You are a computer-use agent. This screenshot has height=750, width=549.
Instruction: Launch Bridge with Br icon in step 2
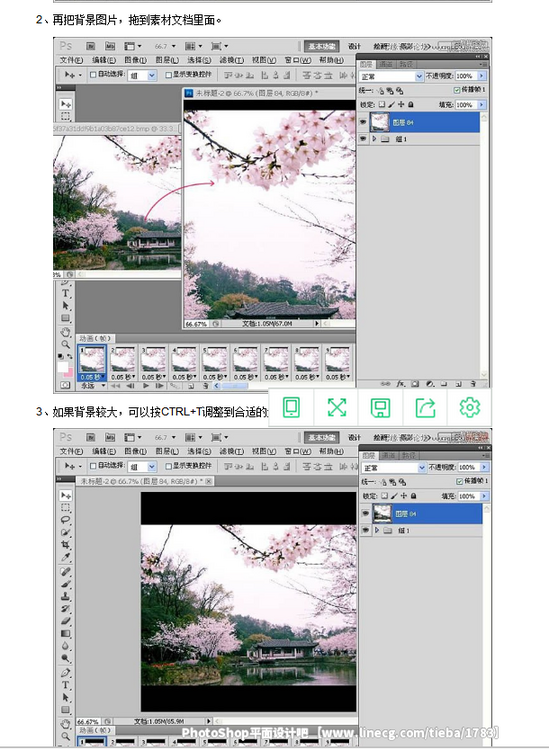pyautogui.click(x=90, y=46)
